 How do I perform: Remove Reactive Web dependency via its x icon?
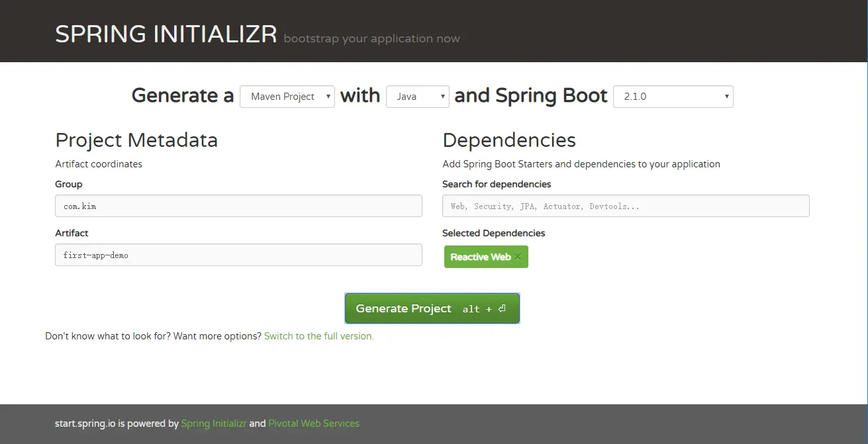click(x=518, y=257)
